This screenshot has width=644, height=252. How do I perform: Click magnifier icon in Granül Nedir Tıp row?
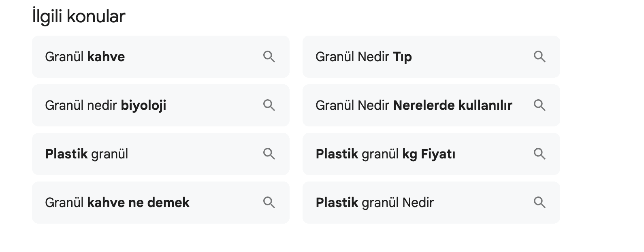click(540, 57)
